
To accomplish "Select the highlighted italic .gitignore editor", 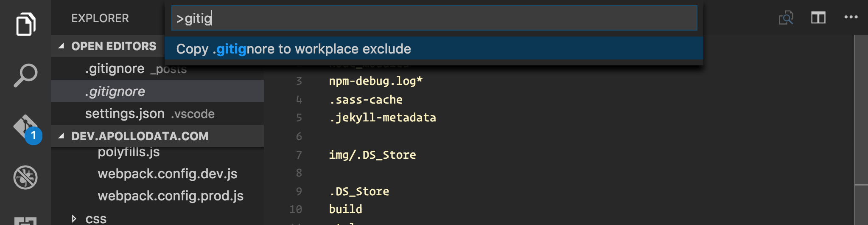I will tap(157, 91).
